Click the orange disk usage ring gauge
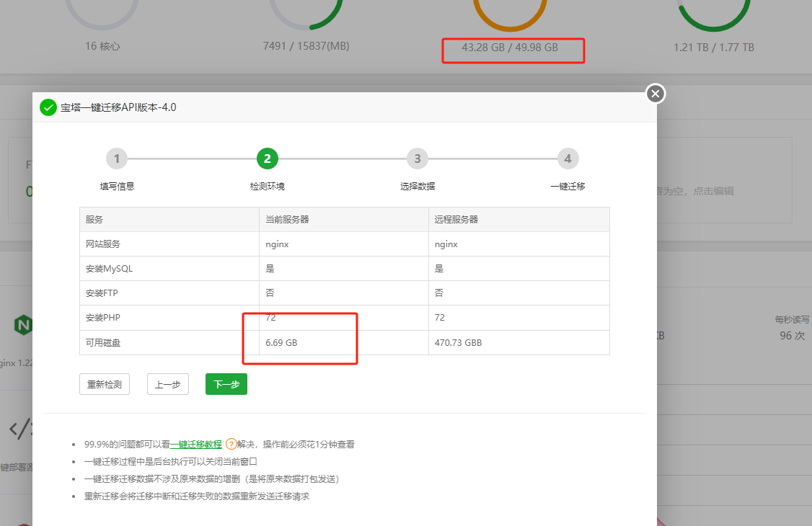The image size is (812, 526). coord(510,15)
